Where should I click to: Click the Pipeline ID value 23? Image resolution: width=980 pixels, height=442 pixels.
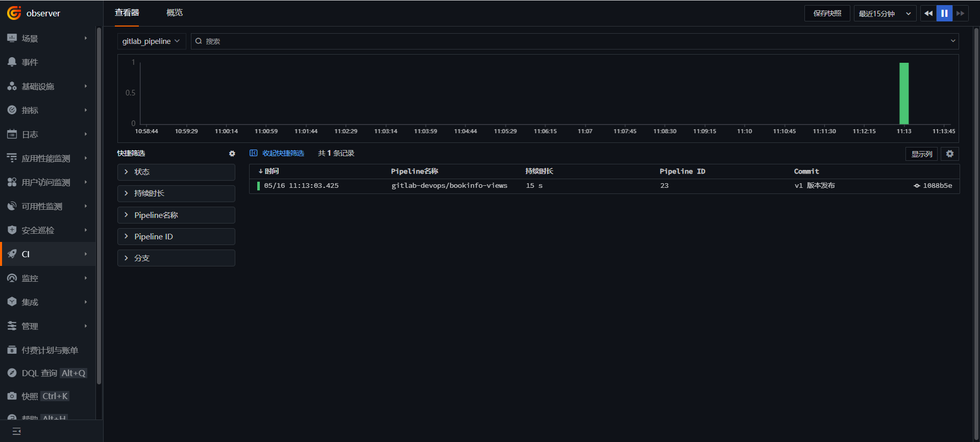(664, 186)
